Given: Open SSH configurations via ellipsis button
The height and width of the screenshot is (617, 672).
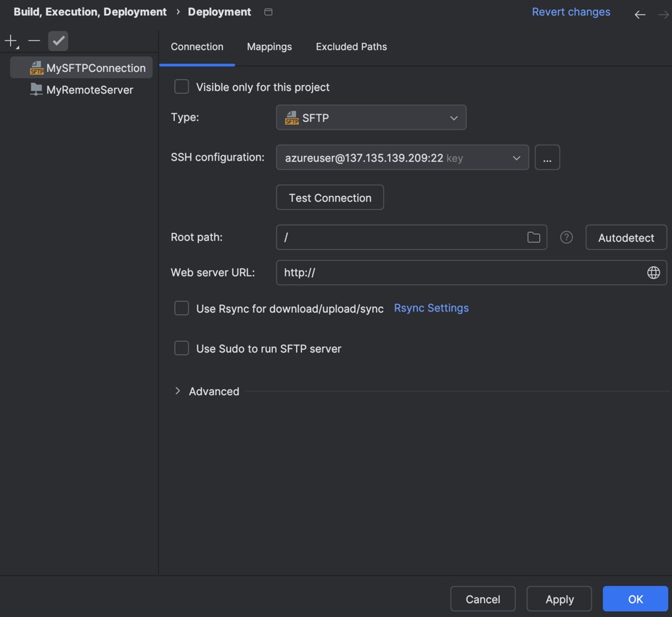Looking at the screenshot, I should [547, 157].
